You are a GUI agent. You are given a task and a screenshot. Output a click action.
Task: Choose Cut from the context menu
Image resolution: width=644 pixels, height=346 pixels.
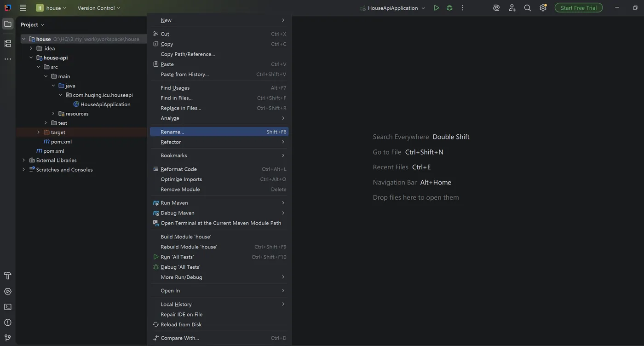219,34
